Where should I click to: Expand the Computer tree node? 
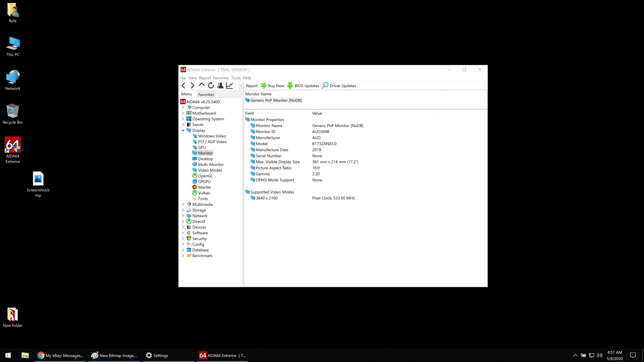click(x=183, y=108)
